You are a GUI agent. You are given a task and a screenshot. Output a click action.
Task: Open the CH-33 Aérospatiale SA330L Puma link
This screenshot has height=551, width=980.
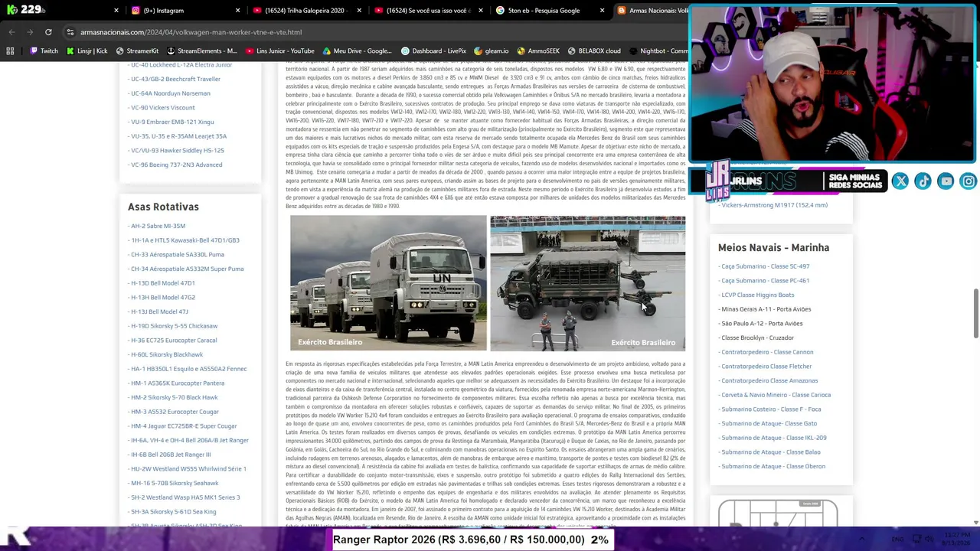click(178, 255)
